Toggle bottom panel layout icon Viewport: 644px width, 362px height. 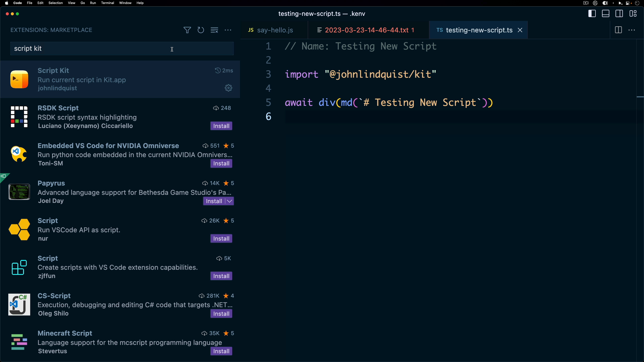[606, 14]
